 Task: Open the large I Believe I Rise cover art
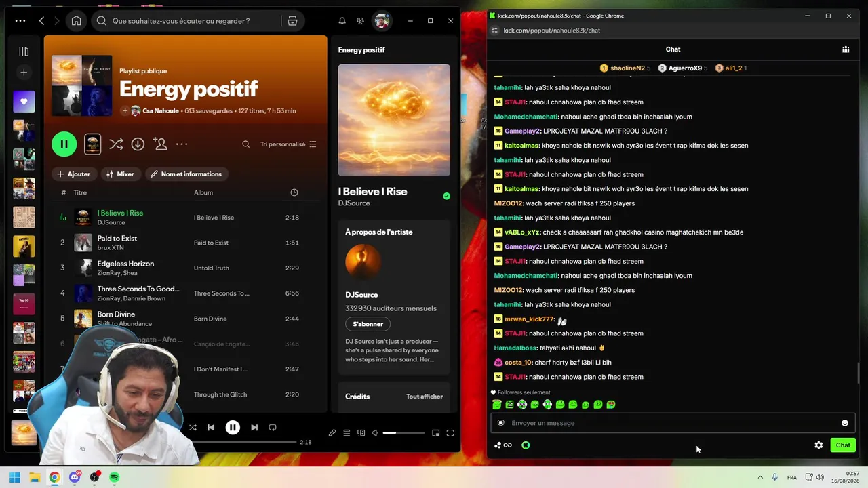[x=394, y=120]
